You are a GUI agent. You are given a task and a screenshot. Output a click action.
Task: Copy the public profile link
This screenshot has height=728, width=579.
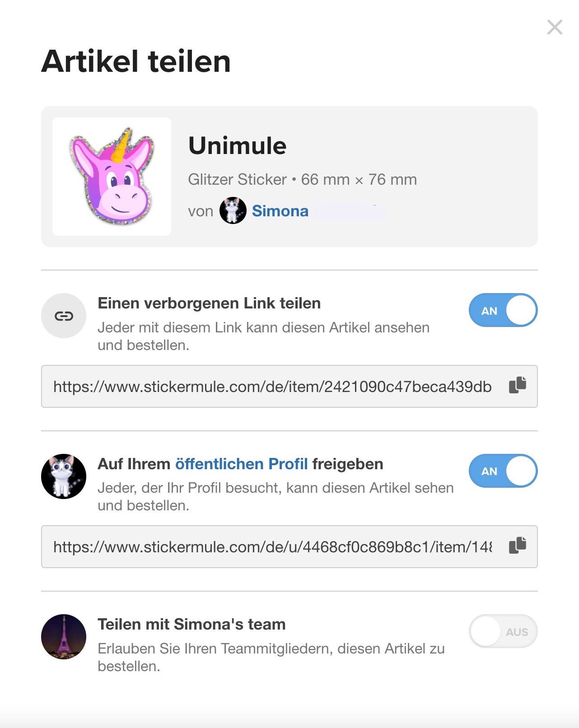tap(518, 546)
